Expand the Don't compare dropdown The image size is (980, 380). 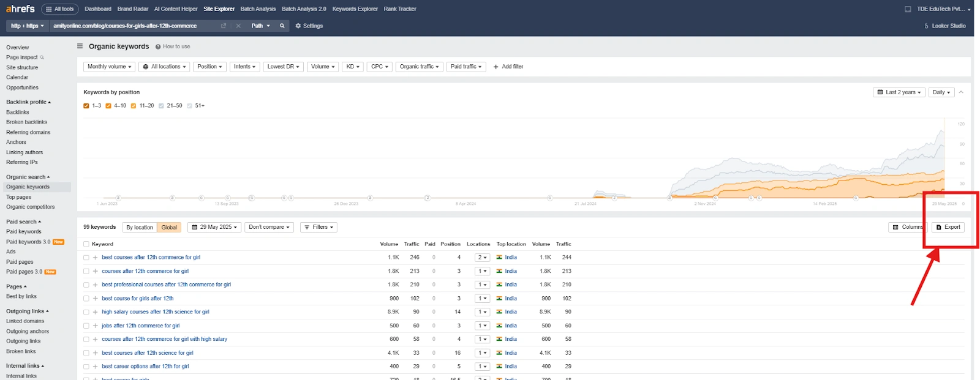click(x=269, y=227)
